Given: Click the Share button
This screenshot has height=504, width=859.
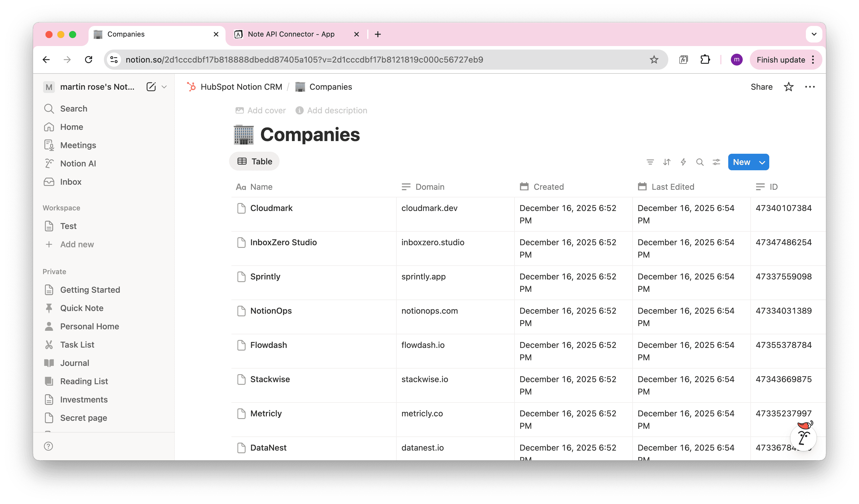Looking at the screenshot, I should (x=761, y=86).
